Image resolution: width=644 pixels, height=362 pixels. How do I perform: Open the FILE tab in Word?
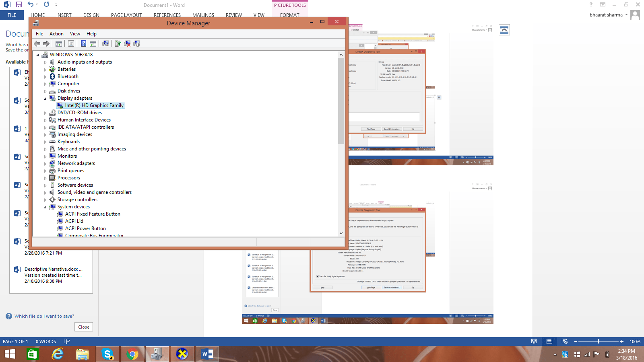click(x=12, y=15)
